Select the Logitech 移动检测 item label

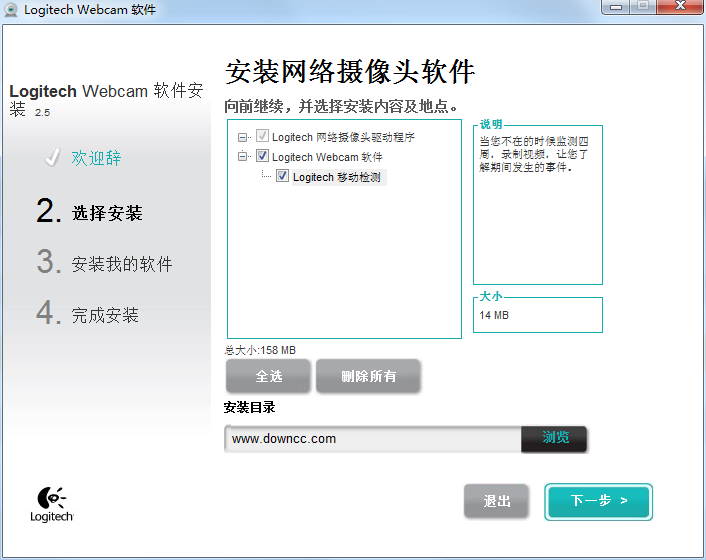point(336,177)
